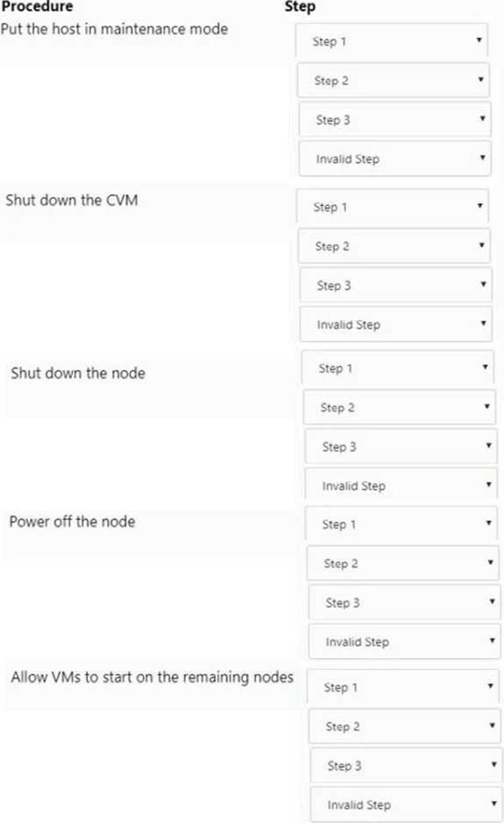The width and height of the screenshot is (504, 823).
Task: Select Invalid Step dropdown under Shut down the CVM
Action: pos(395,325)
